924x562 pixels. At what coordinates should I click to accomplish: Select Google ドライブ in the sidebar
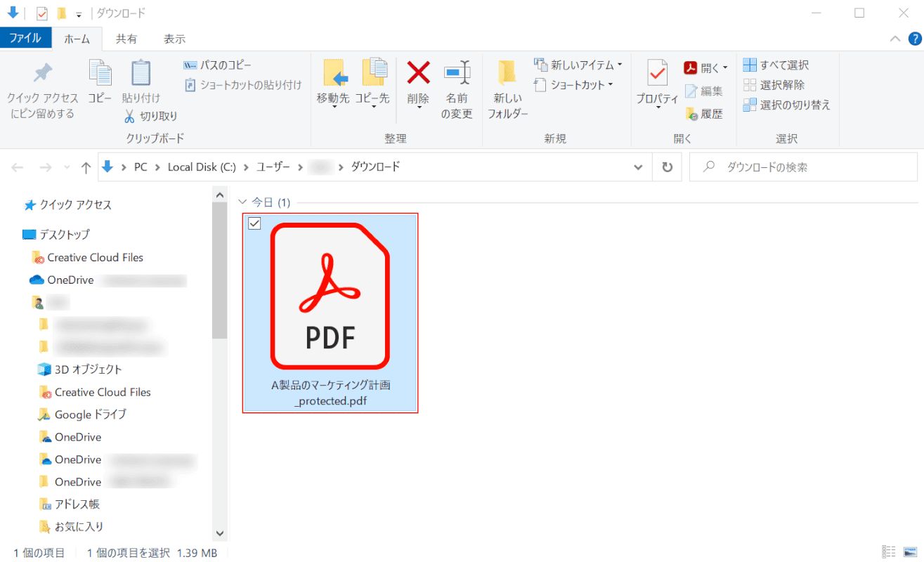(x=82, y=414)
